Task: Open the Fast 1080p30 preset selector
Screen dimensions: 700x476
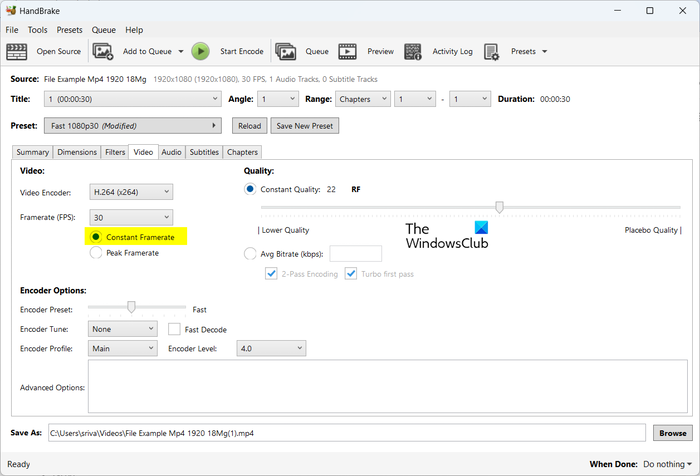Action: pyautogui.click(x=133, y=126)
